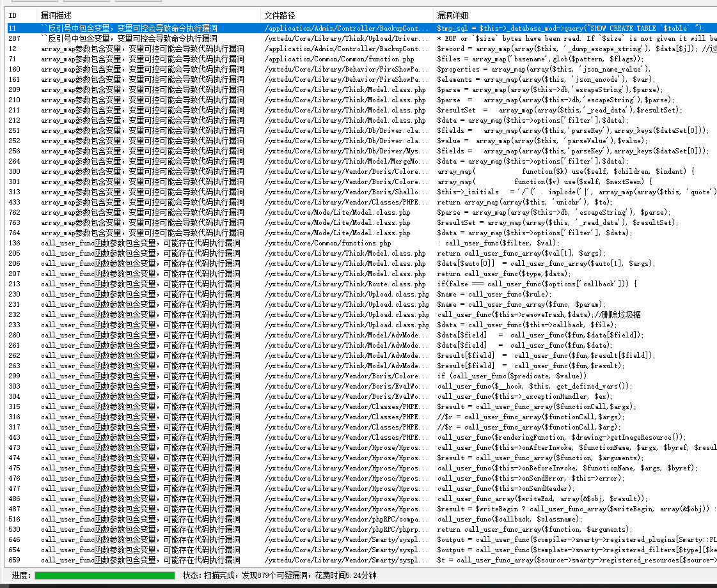Select the highlighted row with ID 11
Viewport: 717px width, 588px height.
point(362,28)
